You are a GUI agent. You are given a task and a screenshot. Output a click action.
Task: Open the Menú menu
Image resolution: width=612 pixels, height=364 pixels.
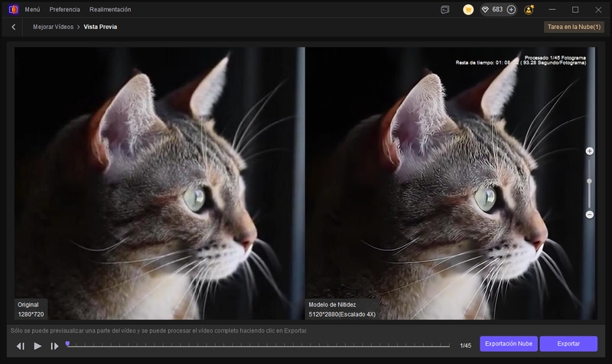click(x=32, y=9)
